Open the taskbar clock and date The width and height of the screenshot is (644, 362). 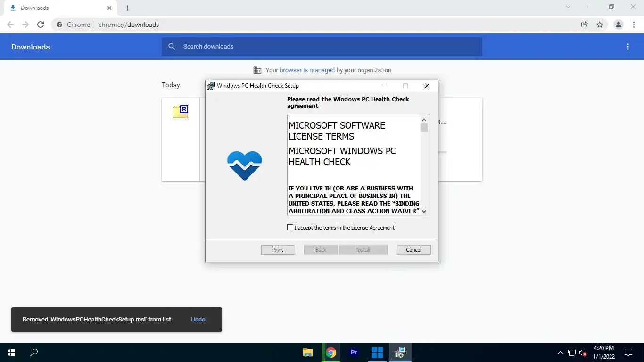click(603, 353)
